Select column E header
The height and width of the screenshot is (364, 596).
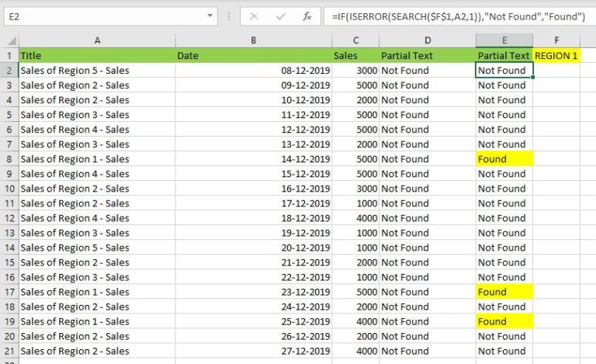504,40
